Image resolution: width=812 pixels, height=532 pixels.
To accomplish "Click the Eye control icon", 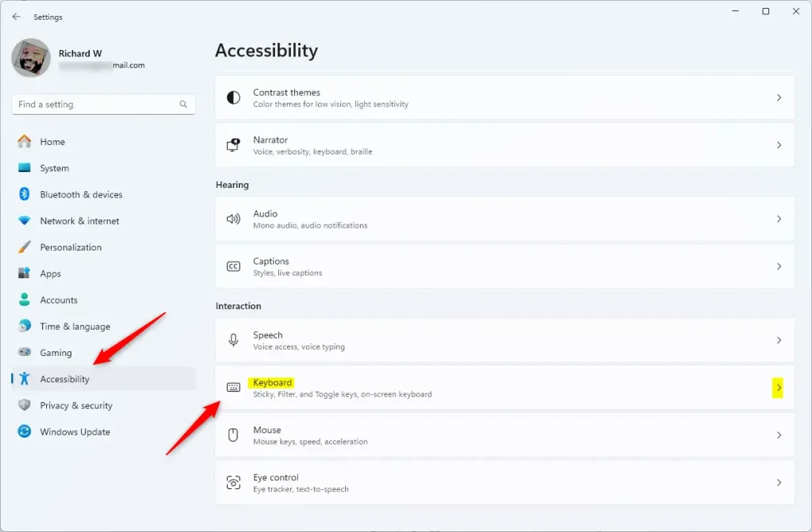I will 233,483.
